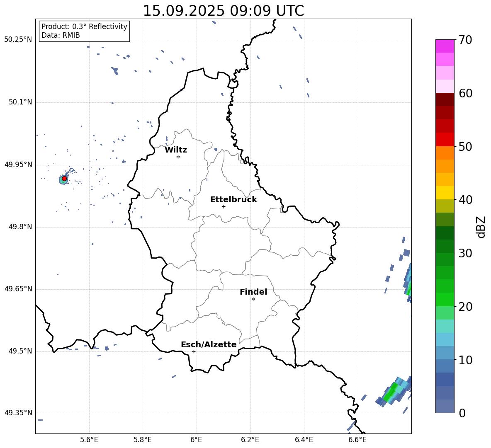Click the 49.5°N latitude label
The image size is (491, 448).
(20, 351)
